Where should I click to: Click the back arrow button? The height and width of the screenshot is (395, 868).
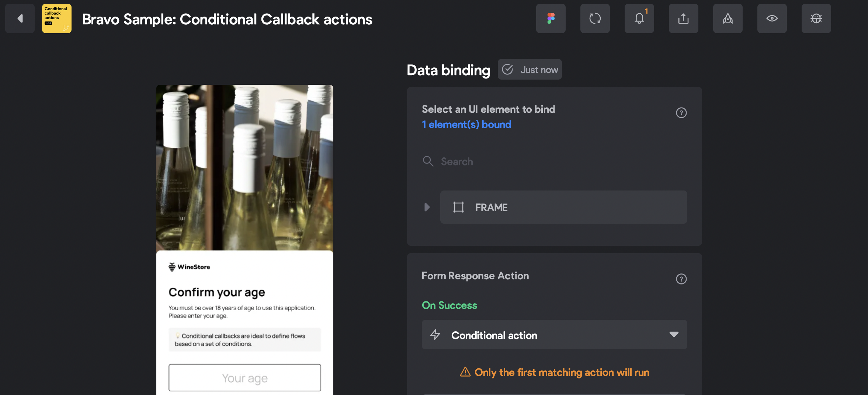tap(20, 18)
